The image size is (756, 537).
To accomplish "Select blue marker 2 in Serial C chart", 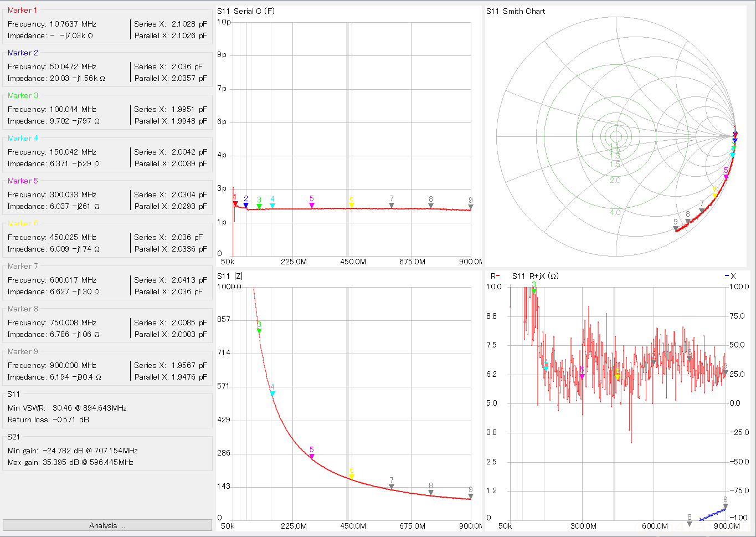I will 246,206.
